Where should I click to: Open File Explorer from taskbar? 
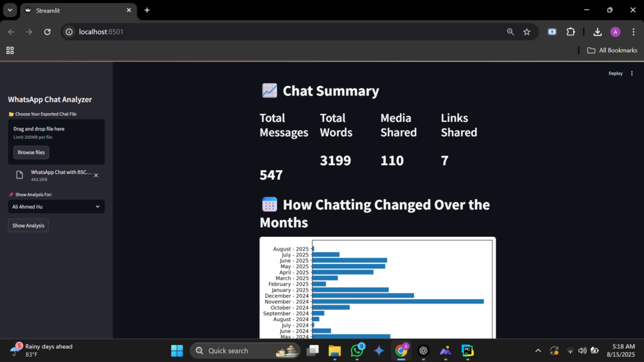click(335, 351)
